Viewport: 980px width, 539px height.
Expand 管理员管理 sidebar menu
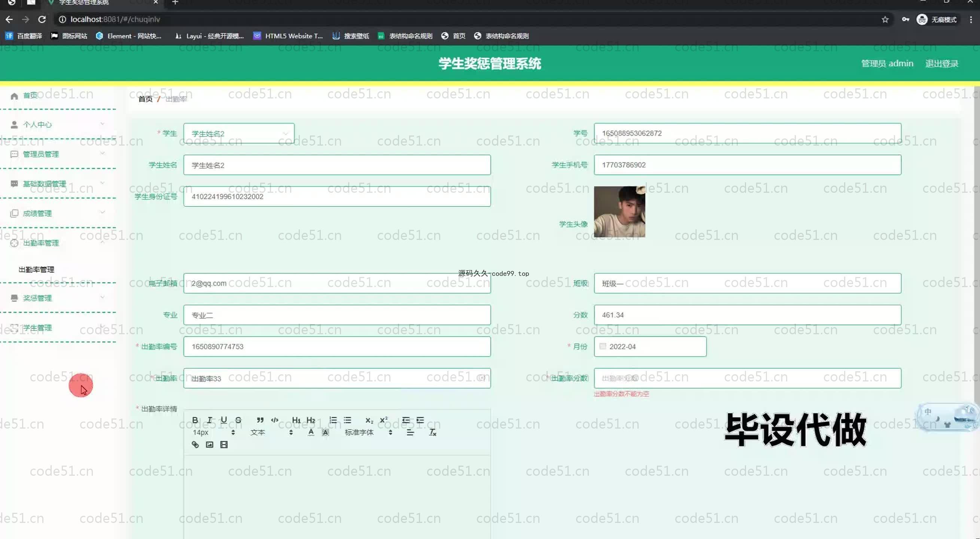coord(58,154)
